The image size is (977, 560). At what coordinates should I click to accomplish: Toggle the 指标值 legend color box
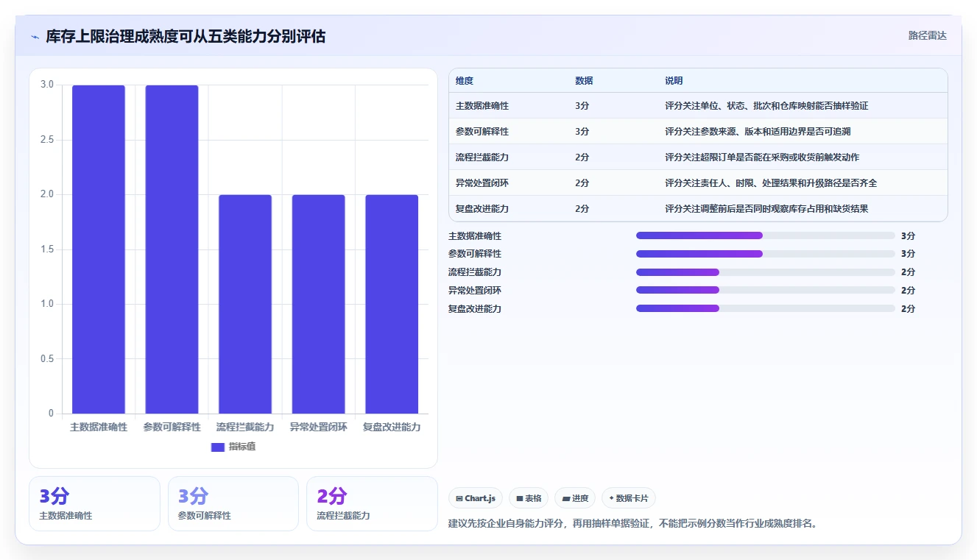click(217, 447)
